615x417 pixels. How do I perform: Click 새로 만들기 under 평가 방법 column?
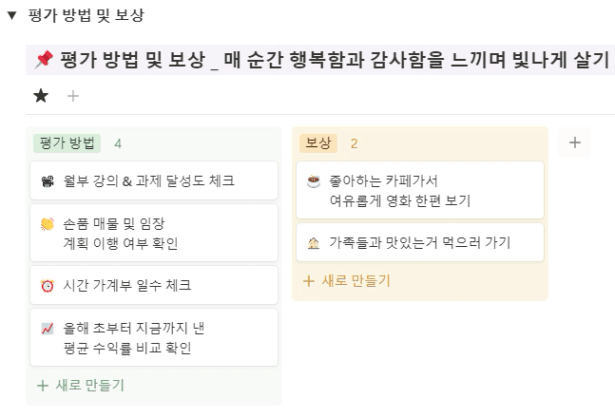[x=80, y=385]
